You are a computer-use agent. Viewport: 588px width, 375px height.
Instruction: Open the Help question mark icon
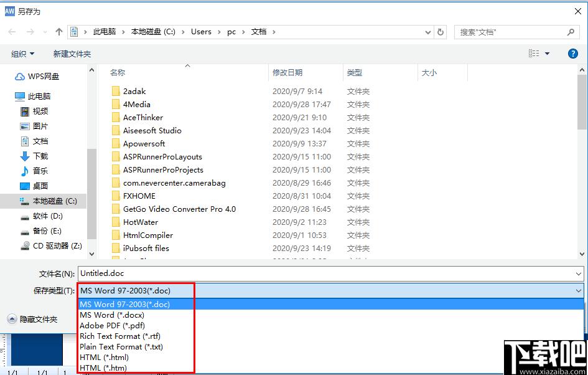[572, 54]
